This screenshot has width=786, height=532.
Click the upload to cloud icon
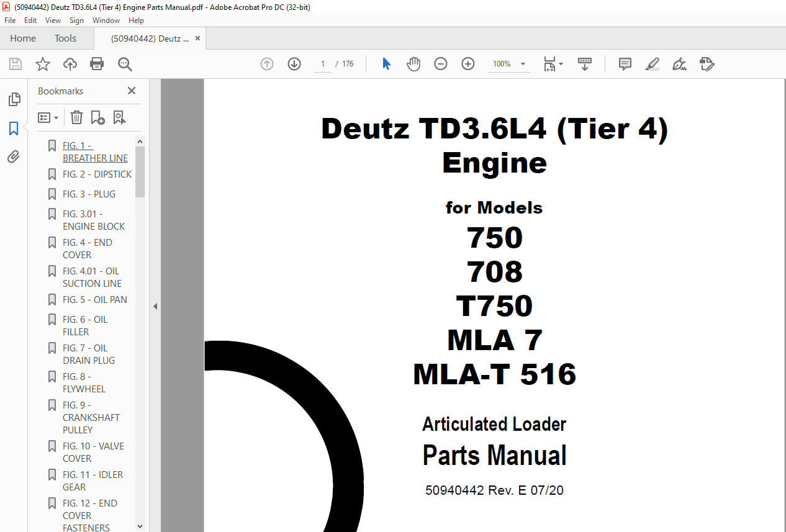70,64
